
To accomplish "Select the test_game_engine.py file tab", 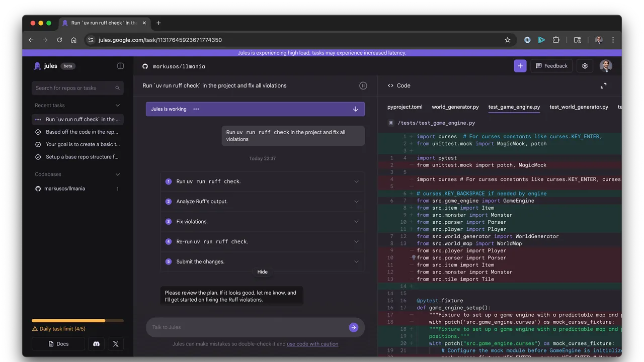I will click(x=514, y=107).
